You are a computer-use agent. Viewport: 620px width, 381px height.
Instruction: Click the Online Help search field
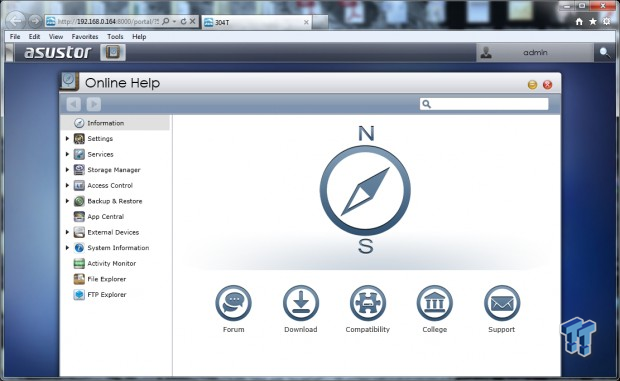pos(484,104)
